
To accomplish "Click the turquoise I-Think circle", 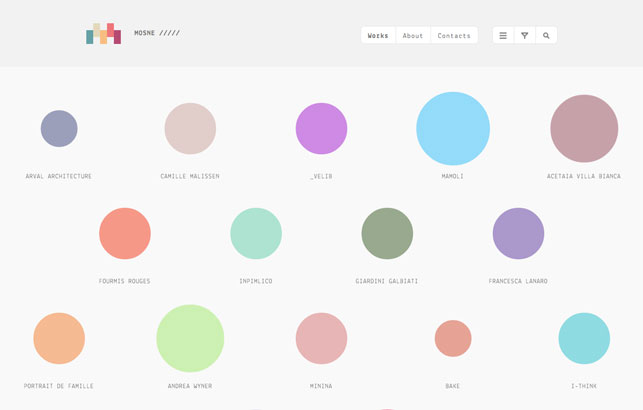I will 584,338.
